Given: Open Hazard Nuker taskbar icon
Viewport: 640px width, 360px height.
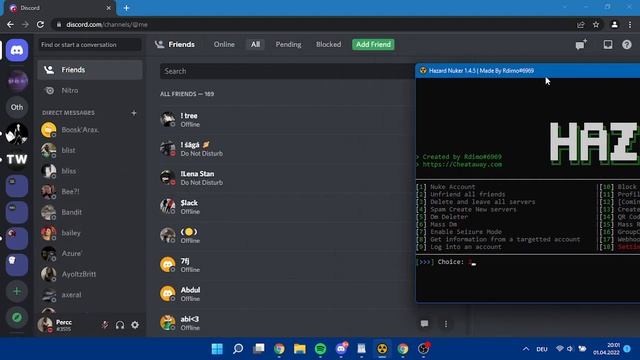Looking at the screenshot, I should click(x=382, y=349).
